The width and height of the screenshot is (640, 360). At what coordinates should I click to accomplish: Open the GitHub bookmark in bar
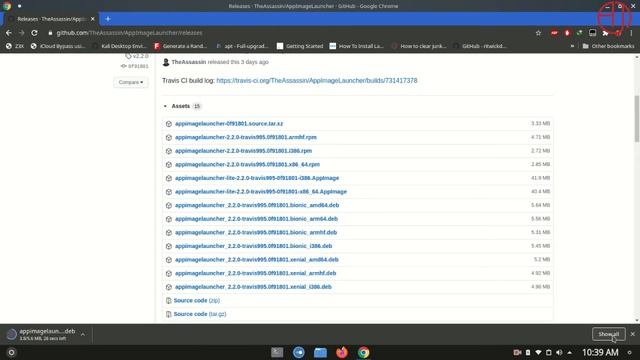tap(480, 46)
